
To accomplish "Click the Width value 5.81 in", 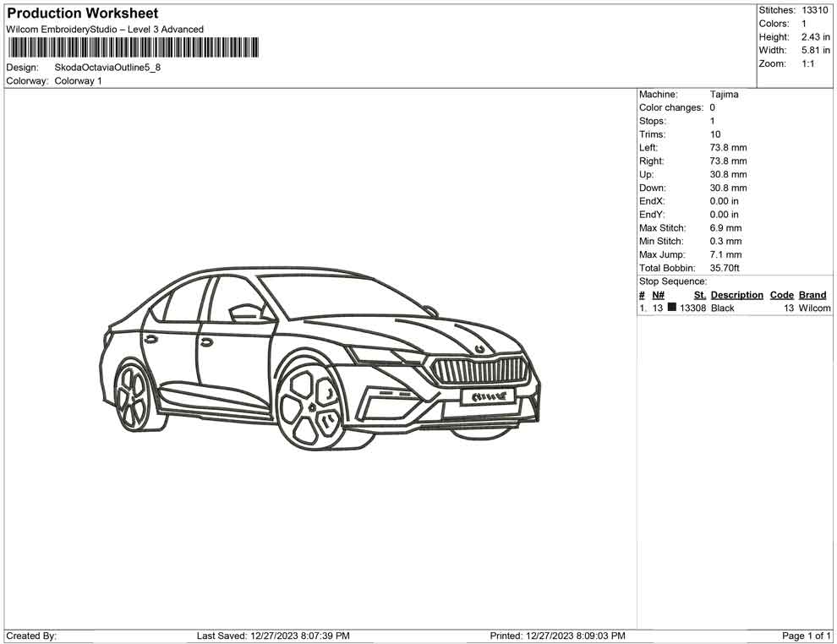I will point(815,50).
